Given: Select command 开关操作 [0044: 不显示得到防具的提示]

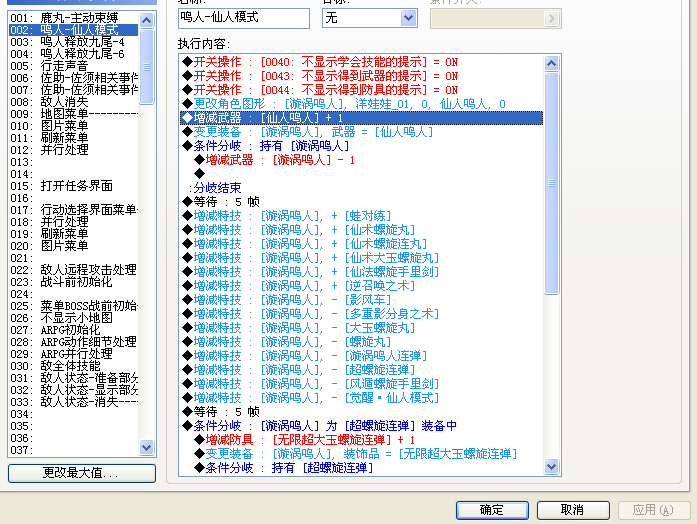Looking at the screenshot, I should point(361,90).
